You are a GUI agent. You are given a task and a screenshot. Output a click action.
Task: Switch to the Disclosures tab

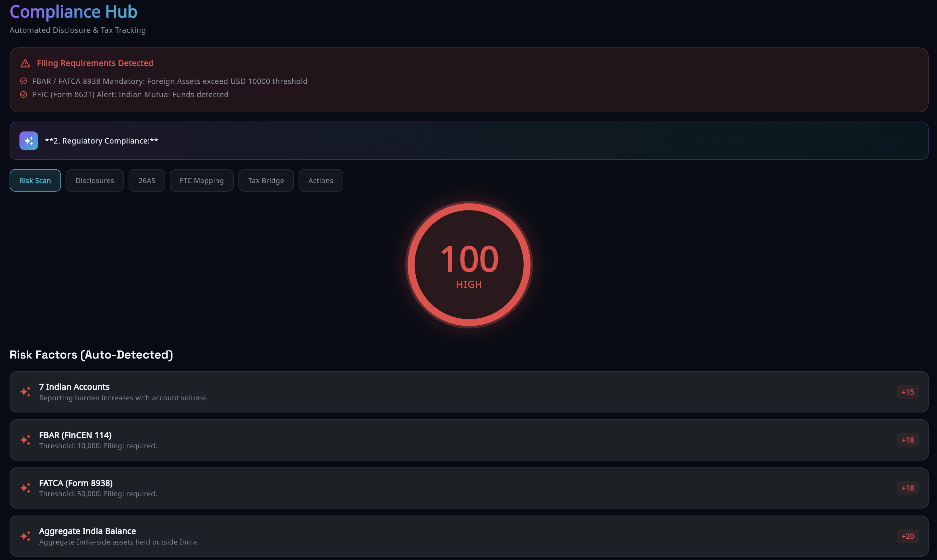tap(95, 180)
